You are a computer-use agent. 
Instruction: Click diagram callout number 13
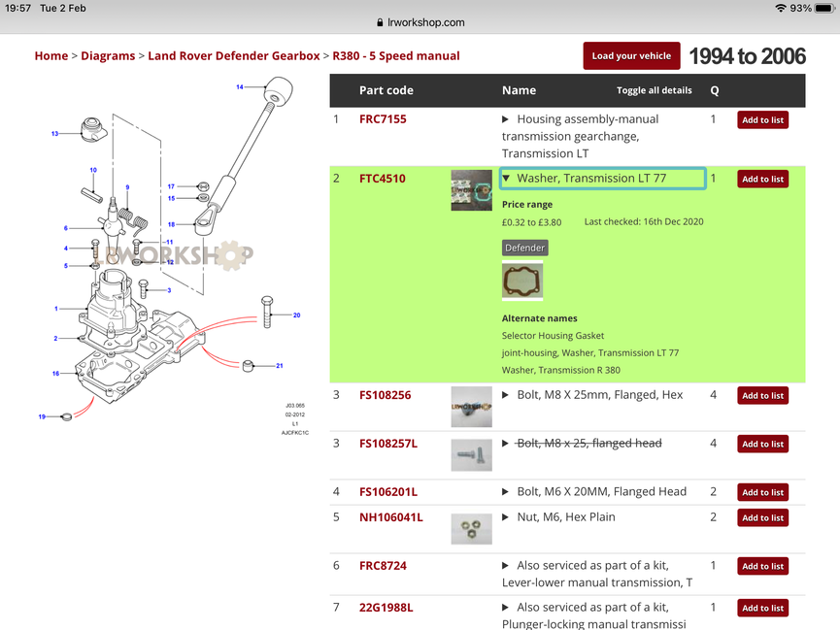pos(54,133)
